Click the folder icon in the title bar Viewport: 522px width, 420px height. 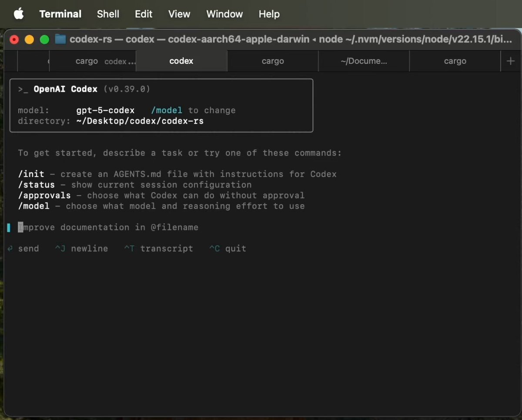(60, 40)
